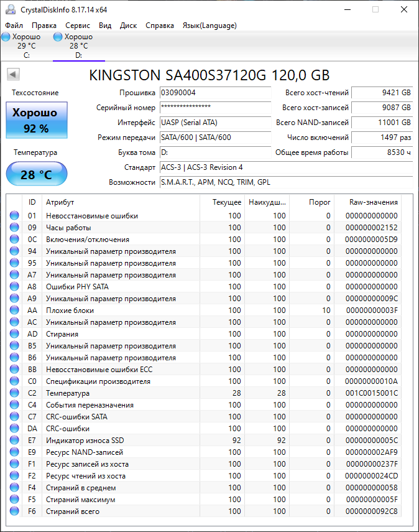Click status circle for attribute 0C

(14, 239)
